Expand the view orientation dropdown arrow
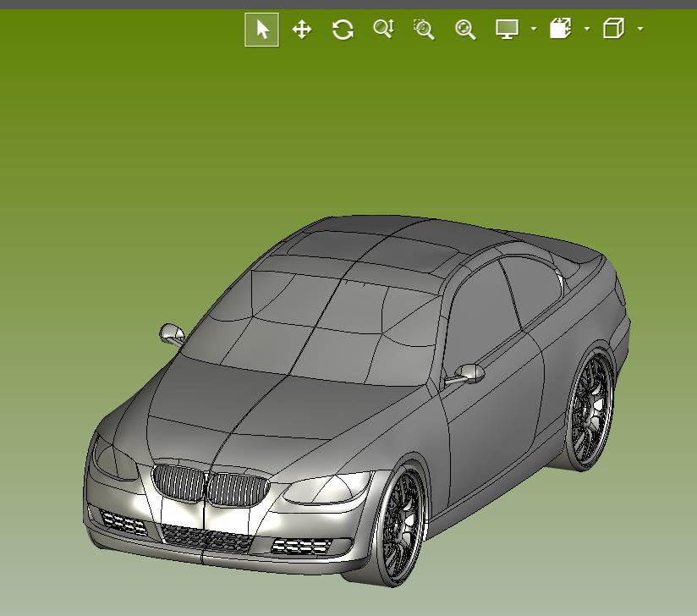This screenshot has width=697, height=616. point(640,29)
